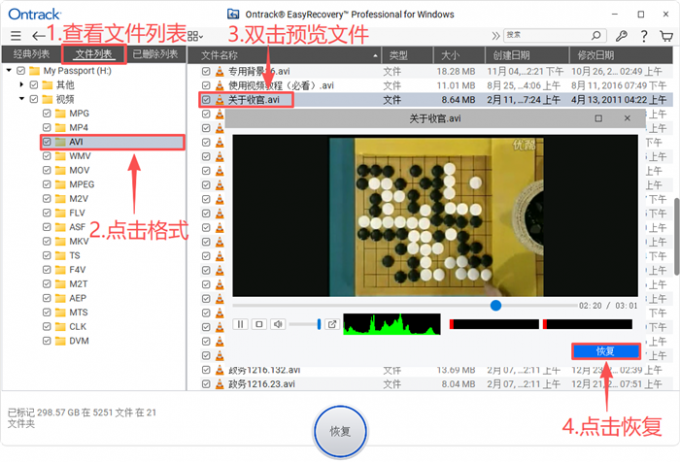Select the FLV folder icon
This screenshot has height=462, width=680.
pyautogui.click(x=61, y=213)
